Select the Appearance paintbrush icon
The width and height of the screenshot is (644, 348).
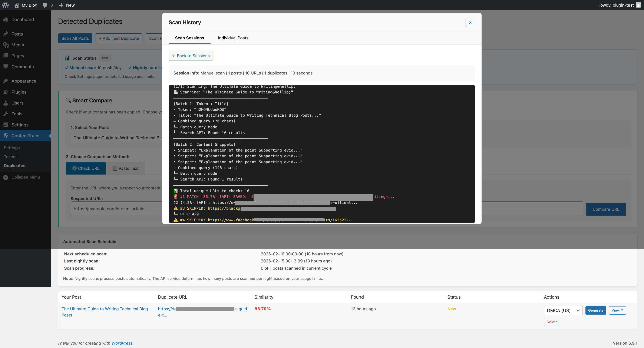(x=6, y=80)
